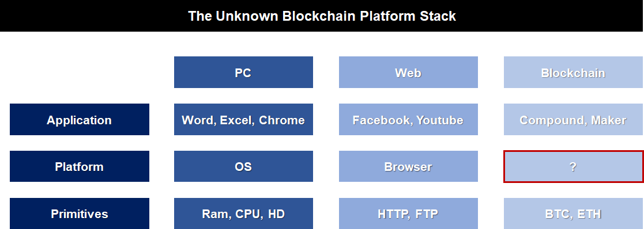This screenshot has height=229, width=644.
Task: Click the Primitives row label
Action: pos(79,213)
